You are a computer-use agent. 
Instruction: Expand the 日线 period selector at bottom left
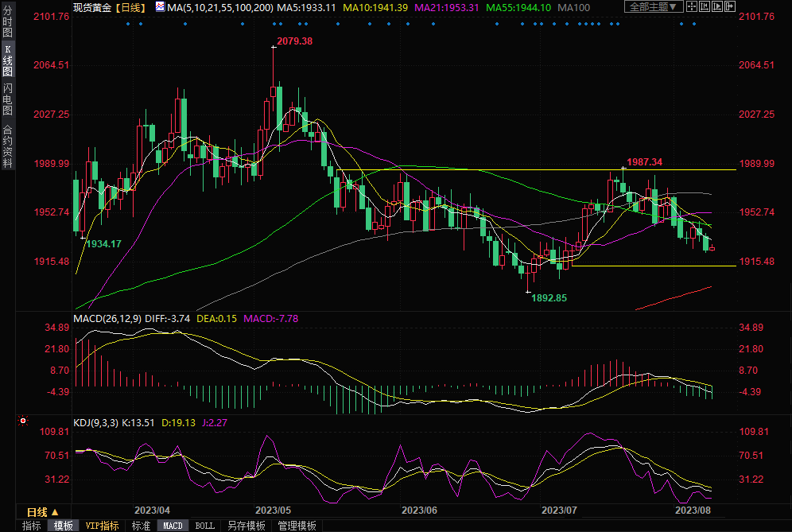pyautogui.click(x=42, y=511)
